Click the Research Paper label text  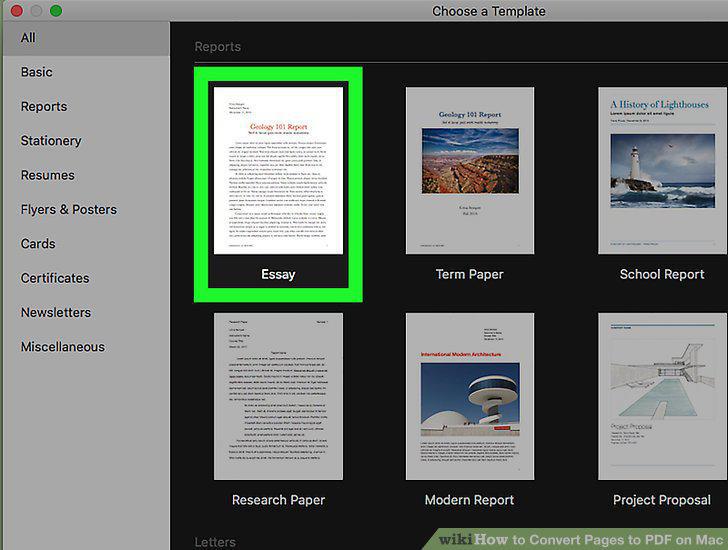point(278,500)
